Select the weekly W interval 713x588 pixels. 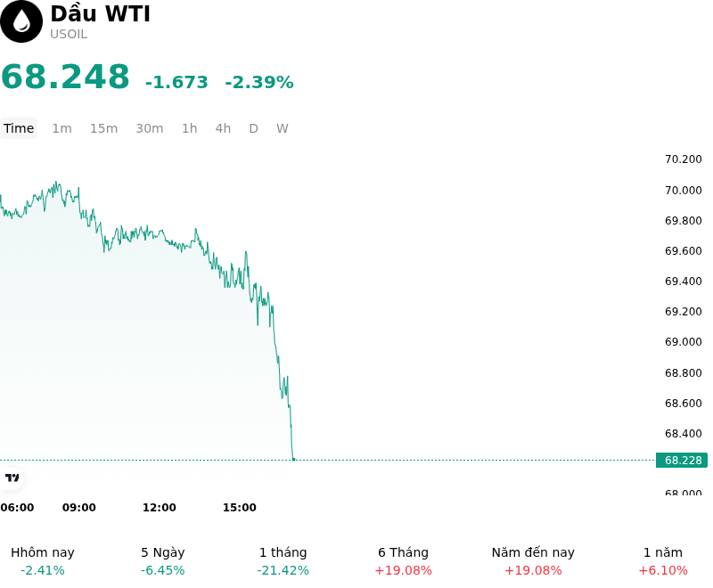[283, 128]
